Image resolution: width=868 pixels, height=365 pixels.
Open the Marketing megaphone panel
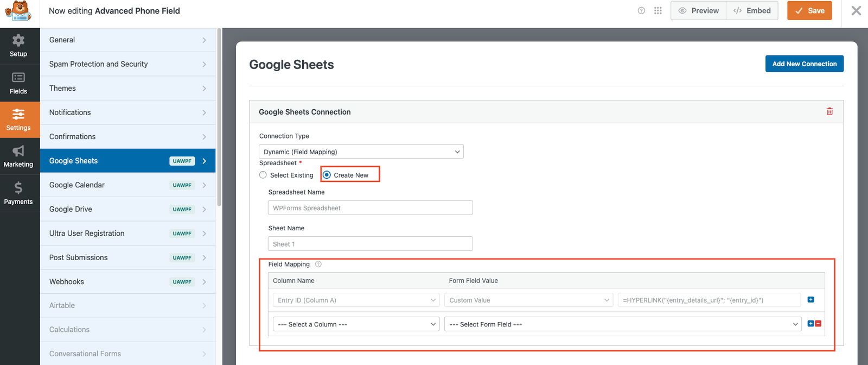[x=18, y=156]
